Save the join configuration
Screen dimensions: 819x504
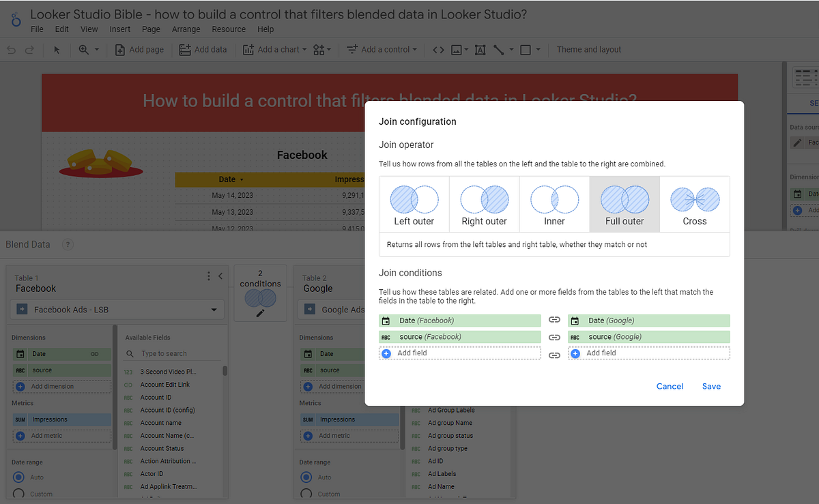point(711,386)
